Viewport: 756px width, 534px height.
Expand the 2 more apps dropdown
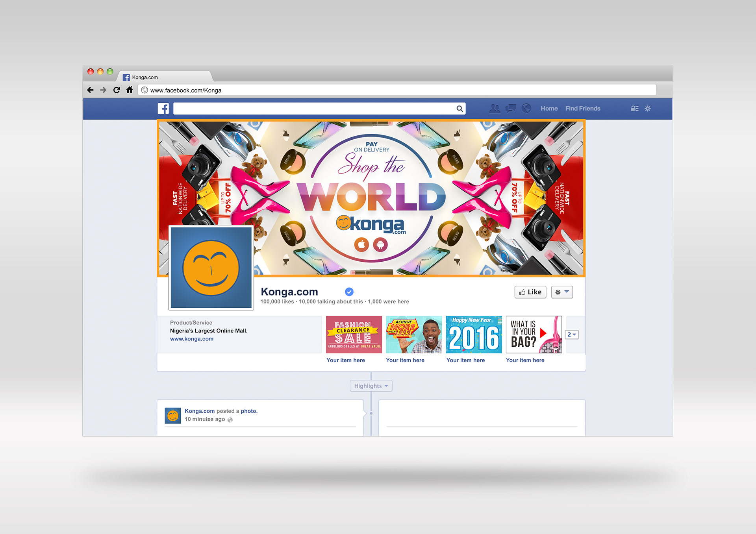tap(572, 334)
